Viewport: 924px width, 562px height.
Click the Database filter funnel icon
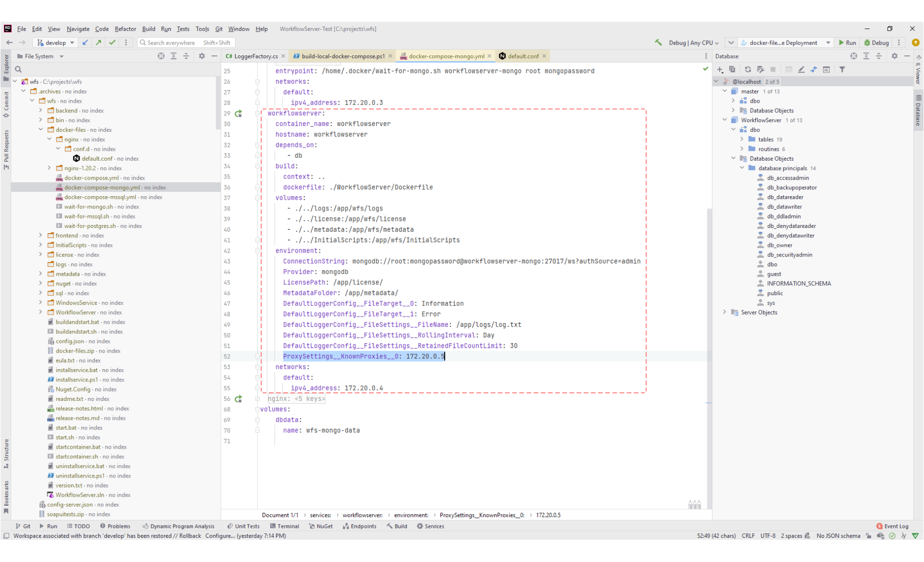[842, 70]
